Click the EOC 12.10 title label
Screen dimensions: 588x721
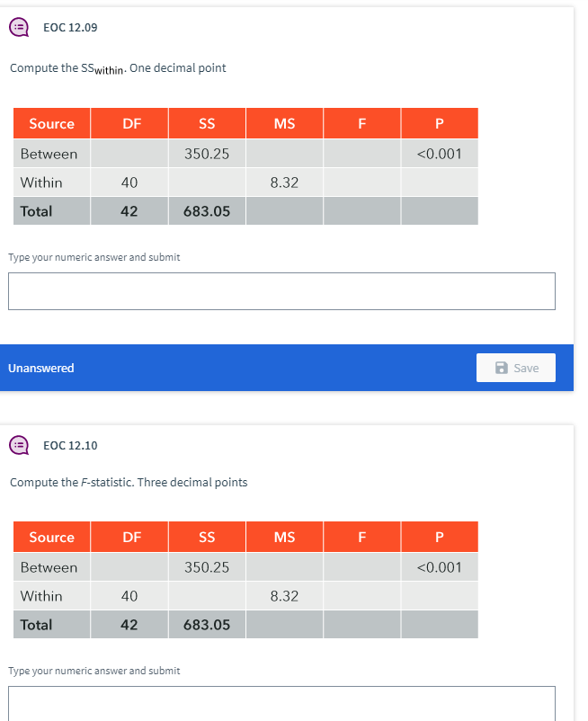click(x=68, y=445)
